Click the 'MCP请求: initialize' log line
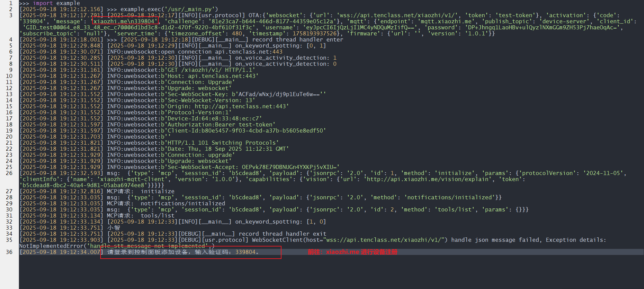644x289 pixels. 141,191
